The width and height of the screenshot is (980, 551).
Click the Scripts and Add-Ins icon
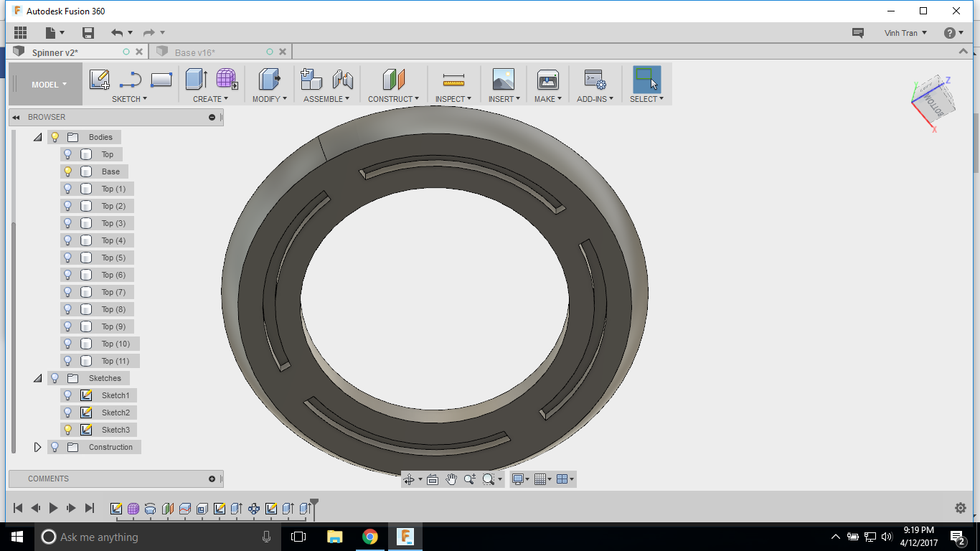[595, 80]
